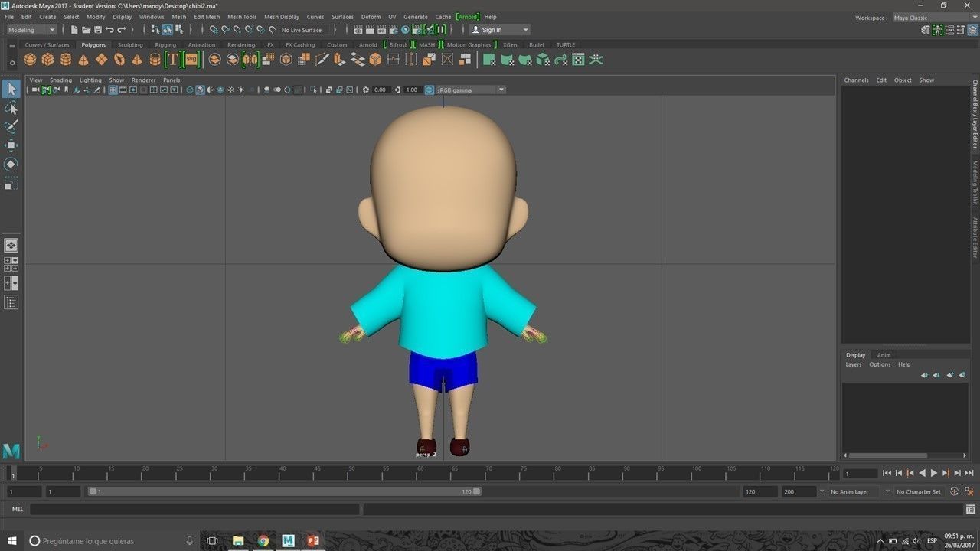The width and height of the screenshot is (980, 551).
Task: Toggle the sRGB gamma view transform button
Action: [429, 90]
